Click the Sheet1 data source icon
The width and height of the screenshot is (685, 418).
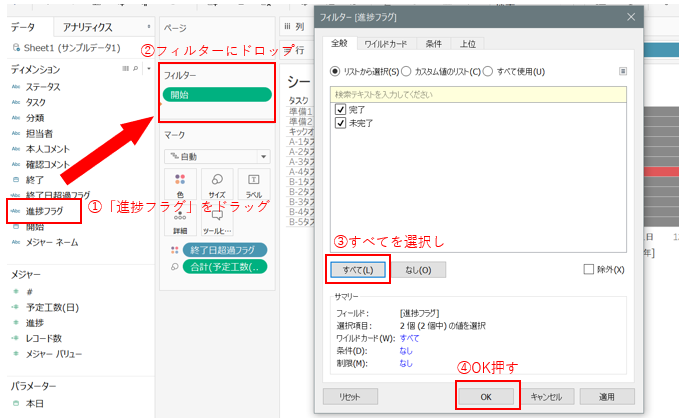coord(16,48)
